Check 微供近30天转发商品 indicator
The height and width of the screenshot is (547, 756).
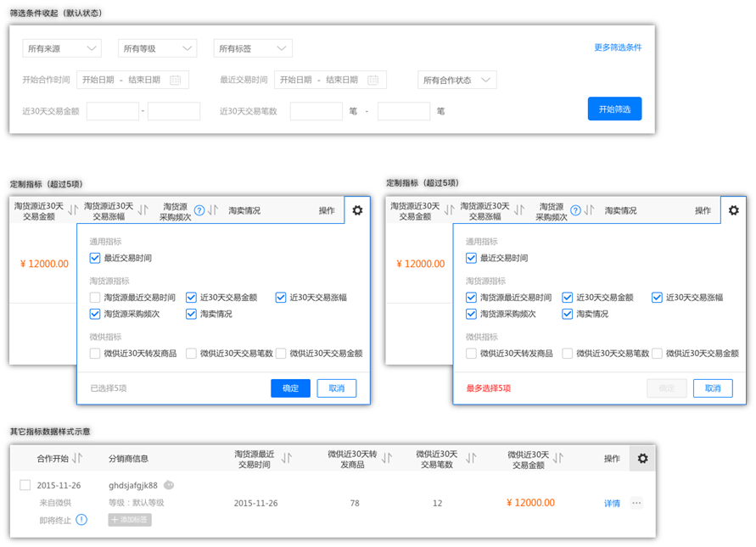[93, 354]
